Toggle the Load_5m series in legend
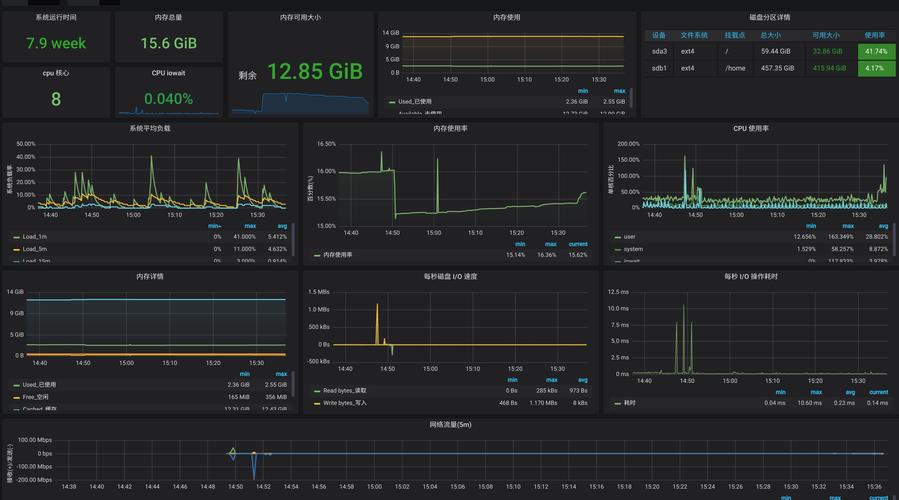 click(x=35, y=249)
